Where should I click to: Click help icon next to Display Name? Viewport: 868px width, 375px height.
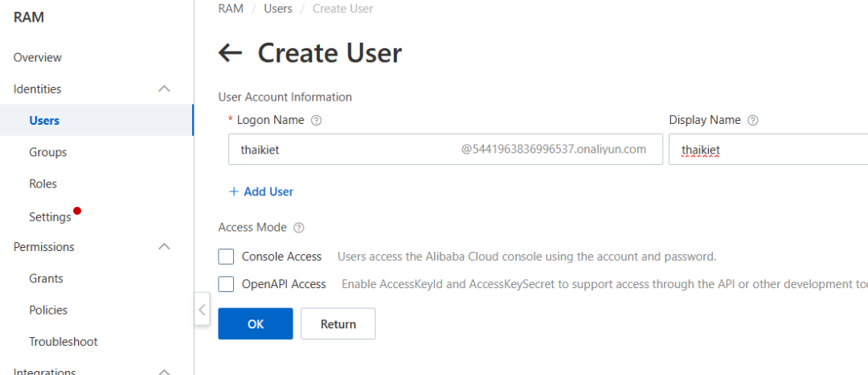click(x=752, y=121)
